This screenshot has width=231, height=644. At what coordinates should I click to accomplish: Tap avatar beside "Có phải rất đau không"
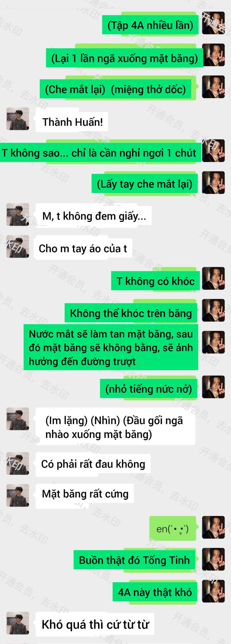[x=18, y=463]
